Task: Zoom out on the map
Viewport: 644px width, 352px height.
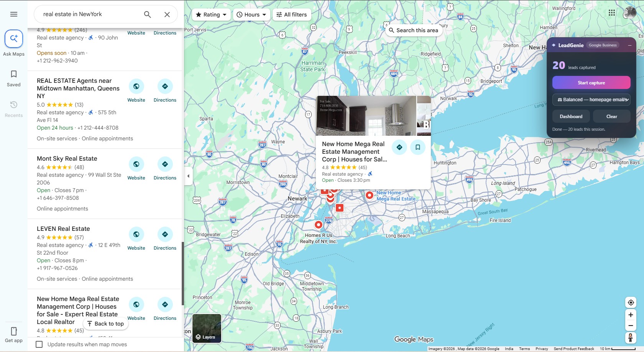Action: (631, 326)
